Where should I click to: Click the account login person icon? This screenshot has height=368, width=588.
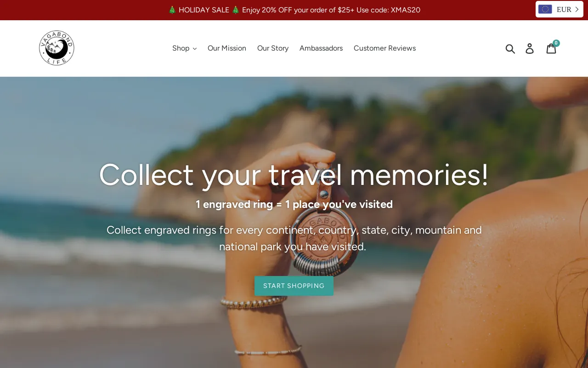[530, 48]
